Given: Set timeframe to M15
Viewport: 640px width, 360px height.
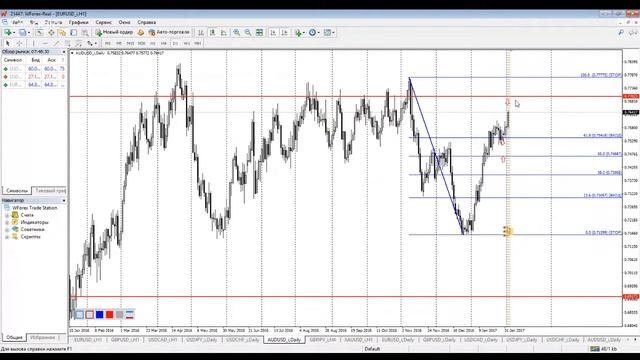Looking at the screenshot, I should tap(130, 43).
